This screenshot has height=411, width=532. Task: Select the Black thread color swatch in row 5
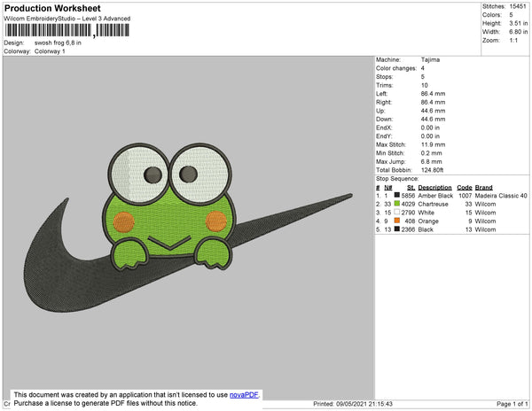click(396, 229)
